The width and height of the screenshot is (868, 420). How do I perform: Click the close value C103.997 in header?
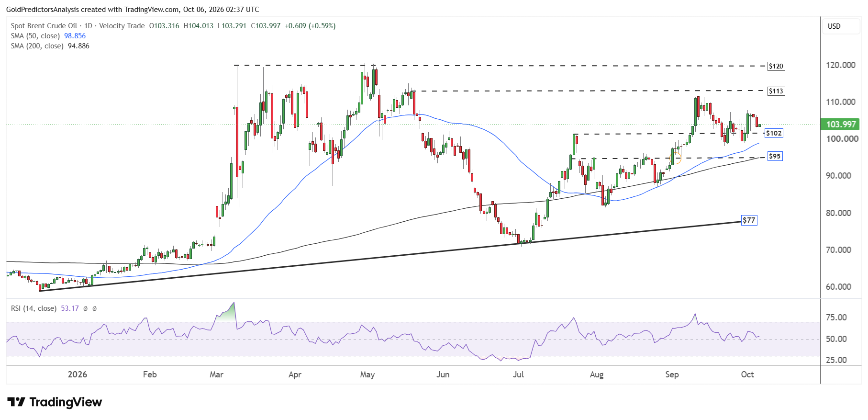tap(266, 26)
